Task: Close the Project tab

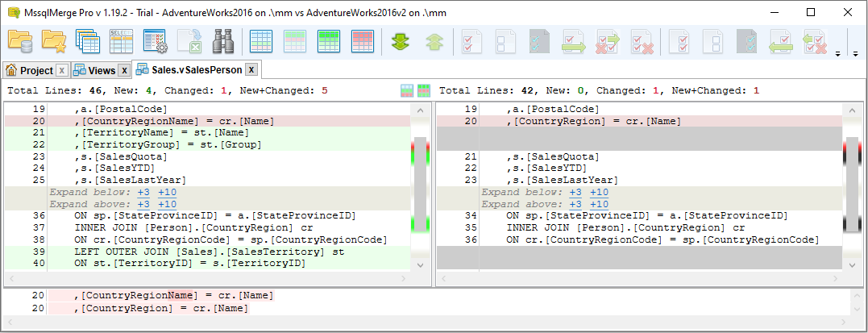Action: tap(62, 70)
